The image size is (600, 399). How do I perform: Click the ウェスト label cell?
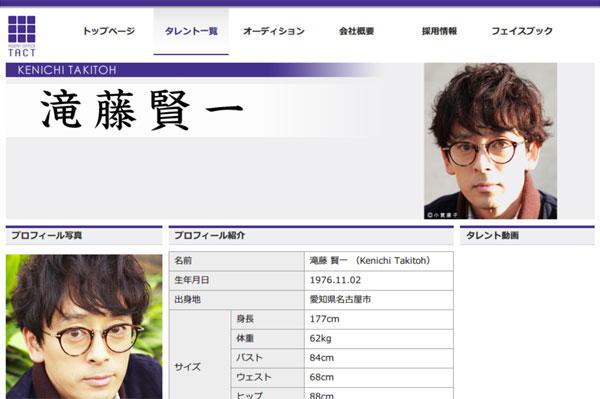coord(268,378)
